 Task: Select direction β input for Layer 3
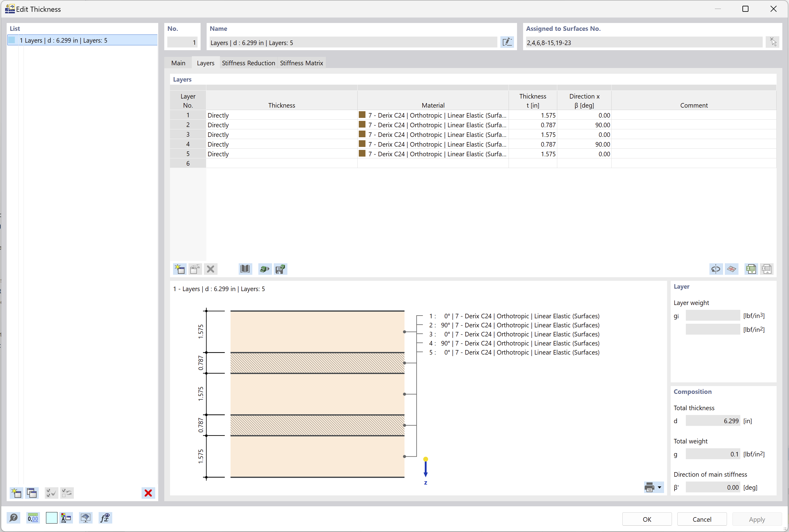tap(584, 135)
